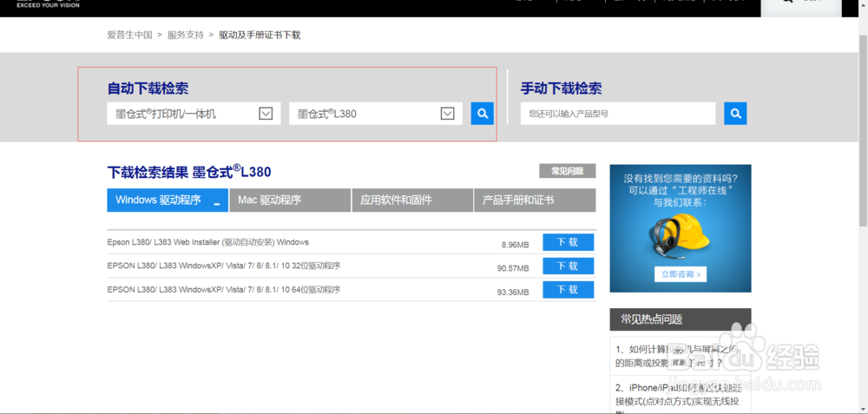
Task: Click the 90.57MB file size
Action: tap(513, 268)
